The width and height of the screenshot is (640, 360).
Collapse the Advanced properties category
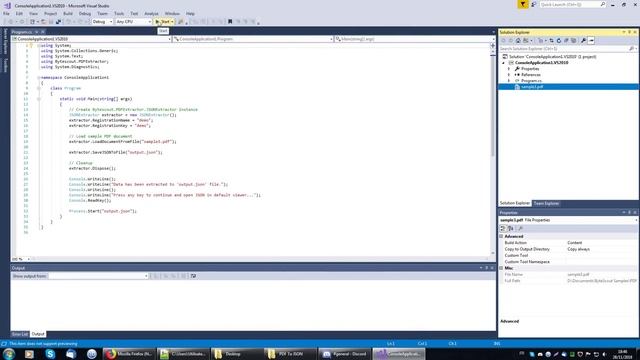coord(501,236)
